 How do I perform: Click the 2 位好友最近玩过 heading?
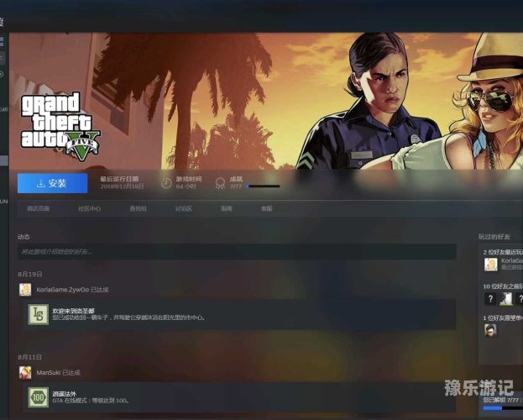pyautogui.click(x=503, y=252)
